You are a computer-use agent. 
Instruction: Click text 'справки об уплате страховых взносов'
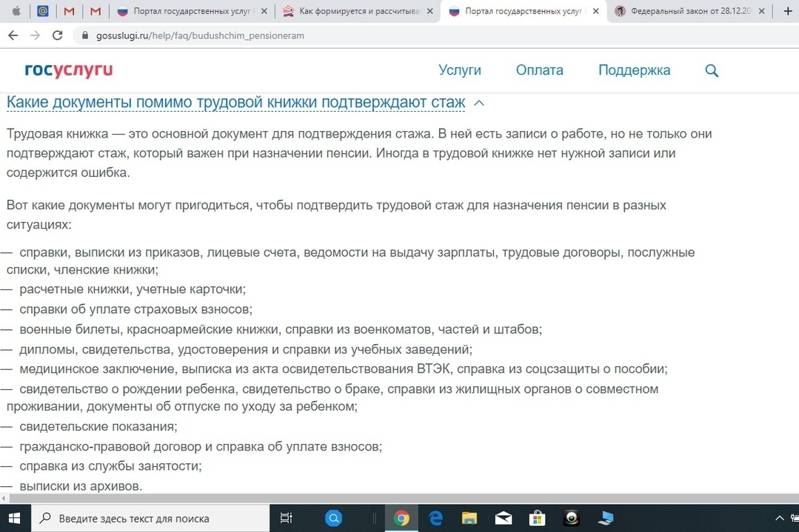(x=135, y=309)
